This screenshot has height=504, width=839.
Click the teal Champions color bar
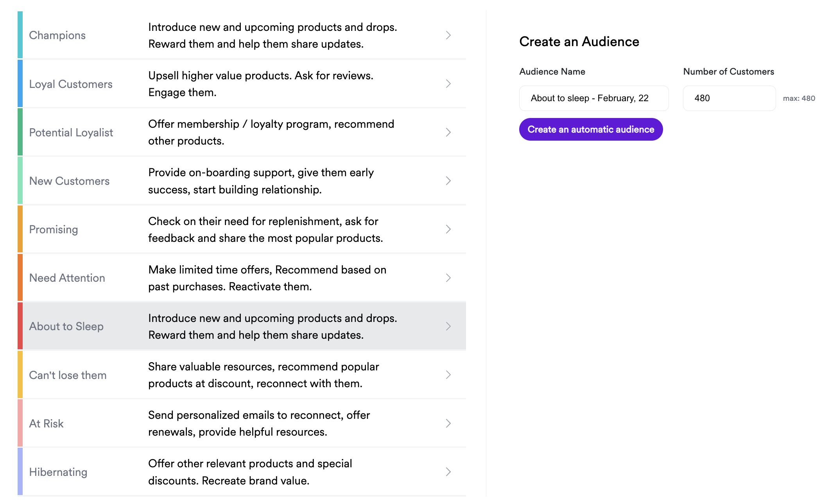pos(20,35)
